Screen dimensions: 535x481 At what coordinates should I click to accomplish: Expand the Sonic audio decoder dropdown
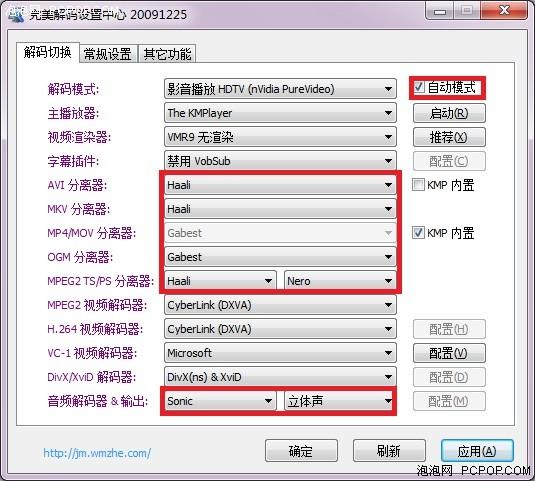pos(220,401)
